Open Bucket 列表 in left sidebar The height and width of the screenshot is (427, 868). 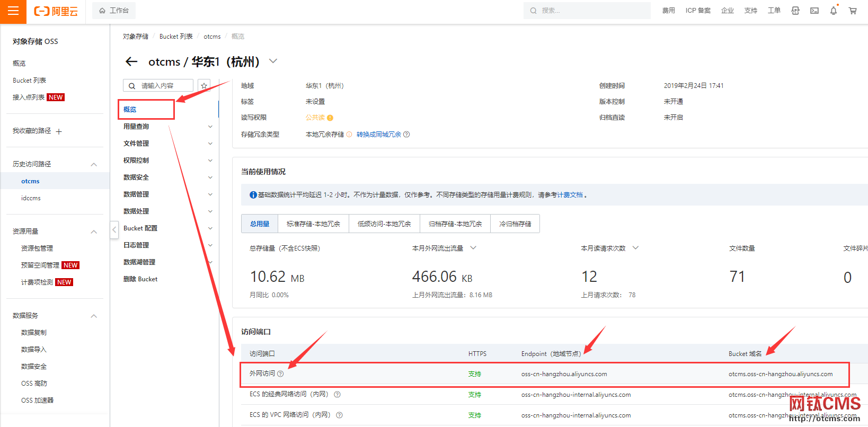coord(30,80)
